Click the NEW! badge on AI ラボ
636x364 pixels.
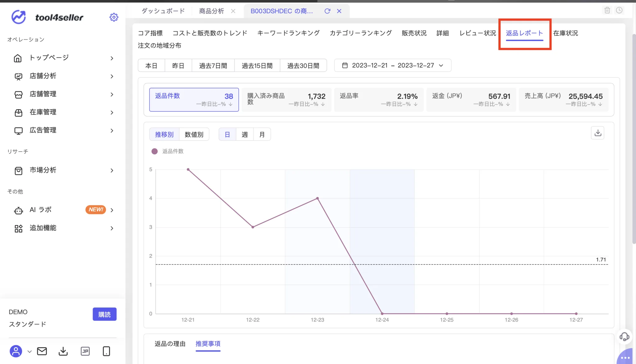[x=96, y=210]
